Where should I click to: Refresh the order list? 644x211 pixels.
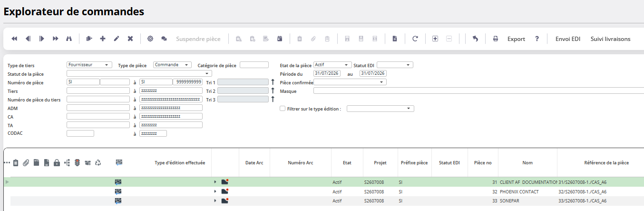415,39
